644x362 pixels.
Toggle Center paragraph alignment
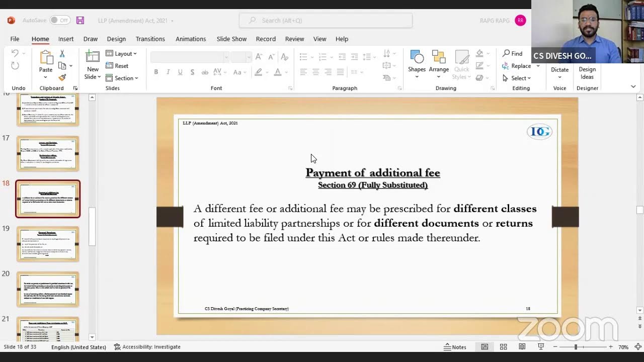[x=316, y=72]
